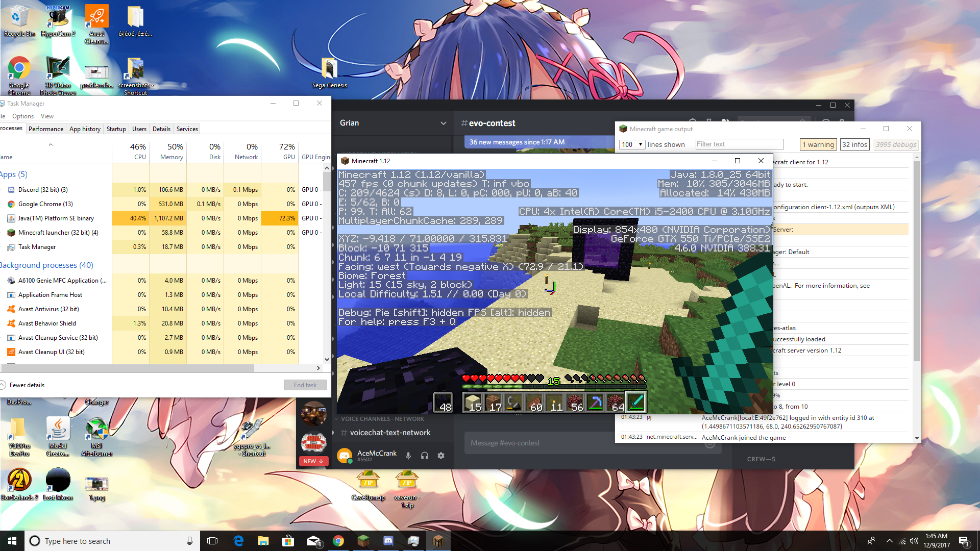Viewport: 980px width, 551px height.
Task: Open the Startup tab
Action: 116,129
